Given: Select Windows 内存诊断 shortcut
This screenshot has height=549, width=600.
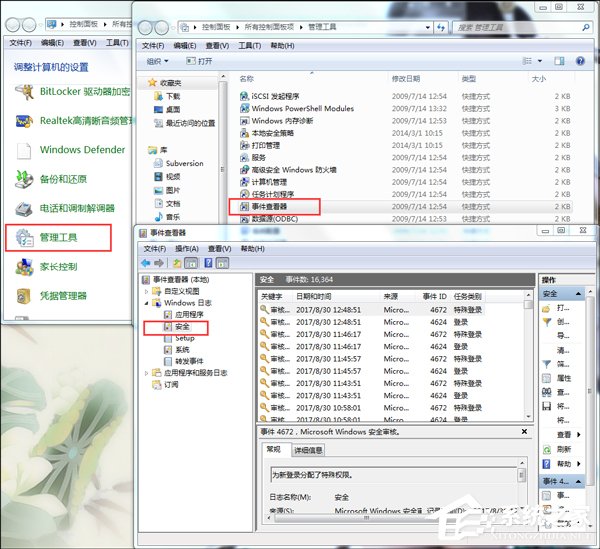Looking at the screenshot, I should click(x=276, y=121).
